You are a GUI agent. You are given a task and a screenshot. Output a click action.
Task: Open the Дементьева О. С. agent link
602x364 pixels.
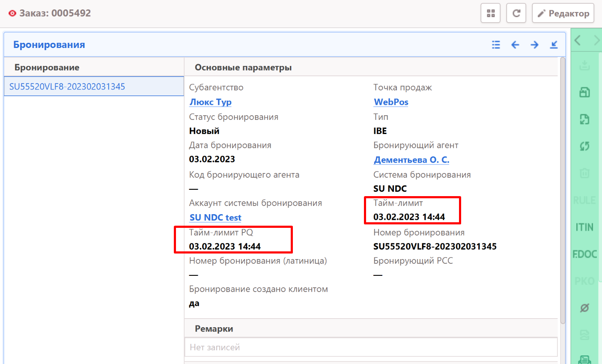(x=411, y=160)
